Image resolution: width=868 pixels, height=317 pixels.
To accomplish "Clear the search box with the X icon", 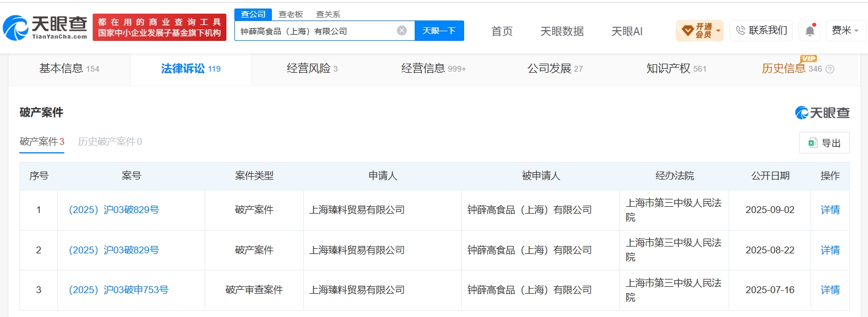I will pyautogui.click(x=402, y=31).
